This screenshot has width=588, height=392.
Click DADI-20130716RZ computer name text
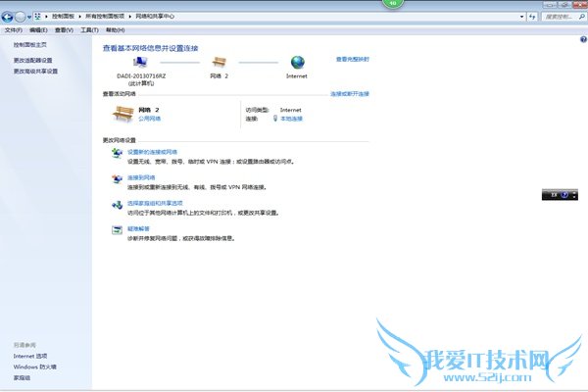coord(141,75)
